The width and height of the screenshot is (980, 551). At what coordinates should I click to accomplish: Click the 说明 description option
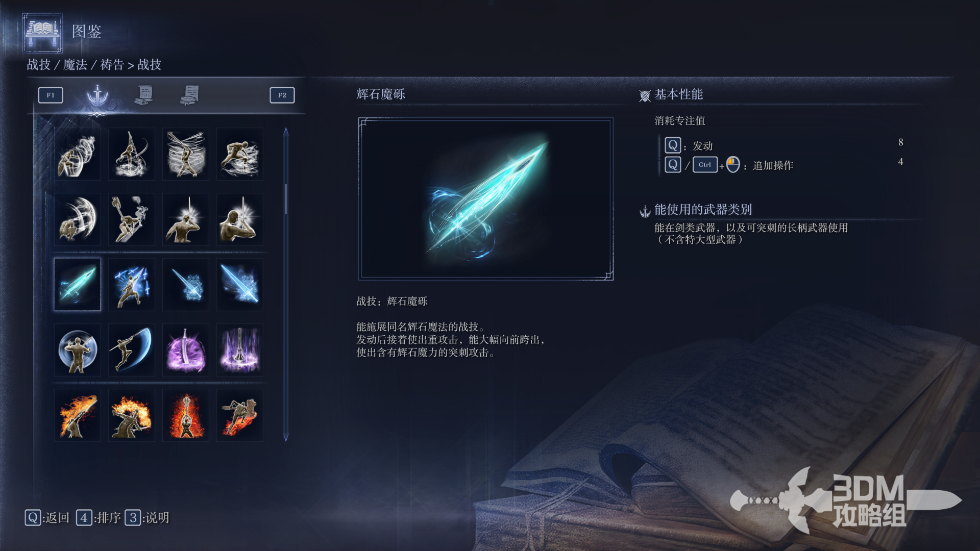(147, 518)
